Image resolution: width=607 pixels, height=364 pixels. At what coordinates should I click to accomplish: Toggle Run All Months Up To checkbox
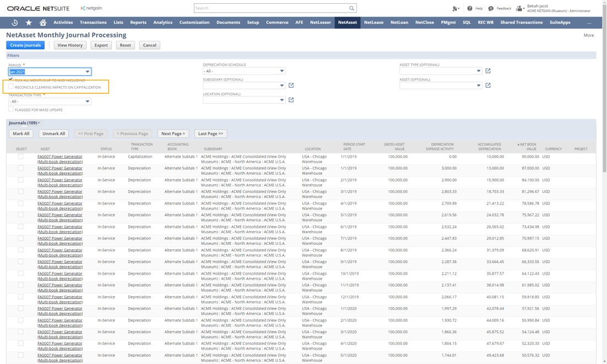click(11, 79)
